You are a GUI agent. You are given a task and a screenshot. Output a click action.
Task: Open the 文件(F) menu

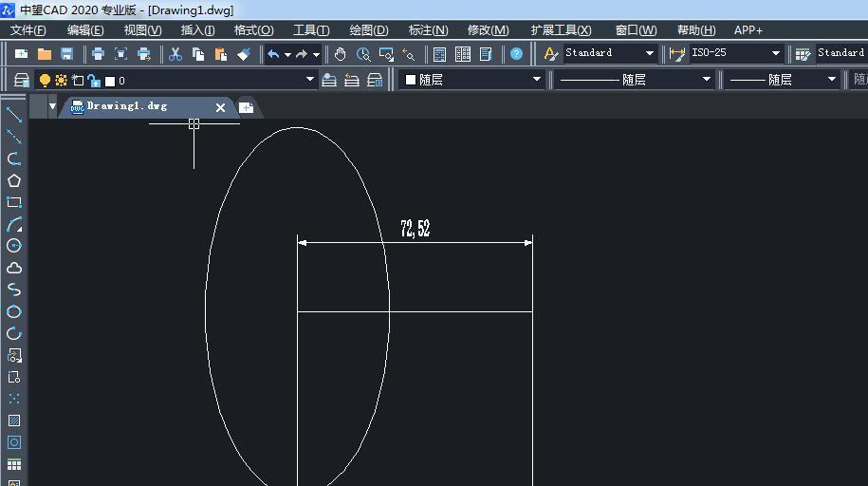pyautogui.click(x=28, y=30)
